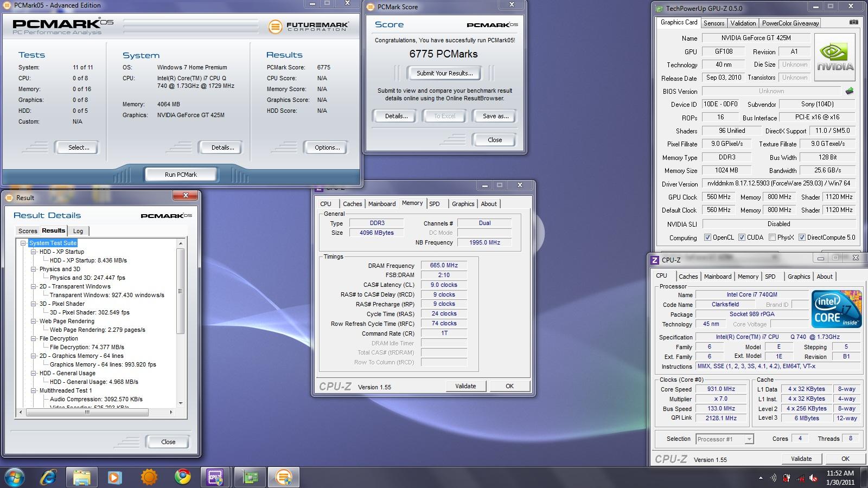Viewport: 868px width, 488px height.
Task: Click Save as... in PCMark Score
Action: (x=495, y=116)
